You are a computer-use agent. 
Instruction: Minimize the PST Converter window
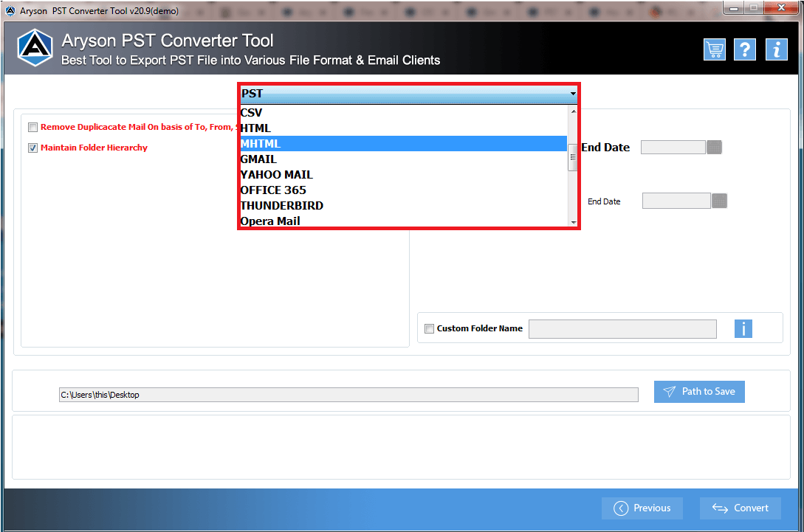pos(734,7)
